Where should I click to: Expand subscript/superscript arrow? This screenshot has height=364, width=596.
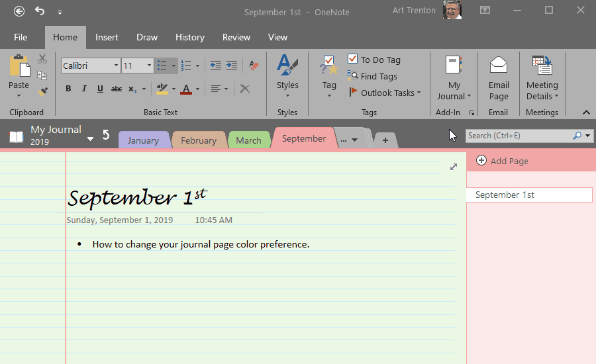(x=144, y=89)
